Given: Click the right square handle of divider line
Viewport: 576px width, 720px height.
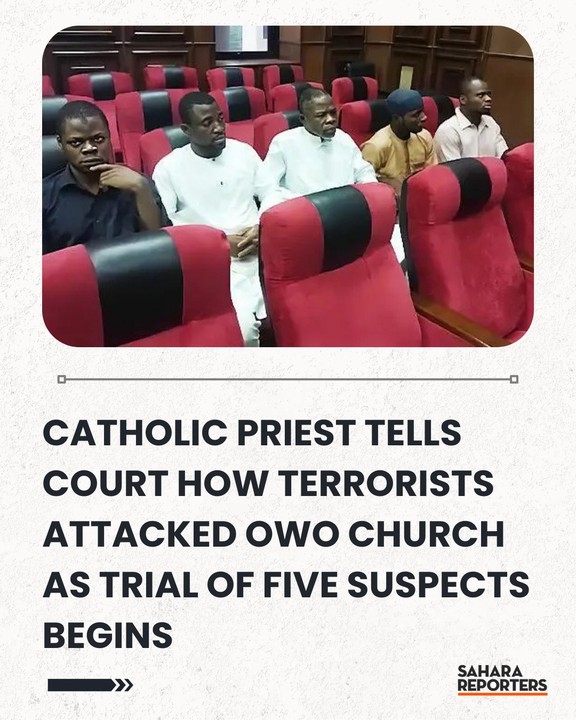Looking at the screenshot, I should tap(514, 379).
